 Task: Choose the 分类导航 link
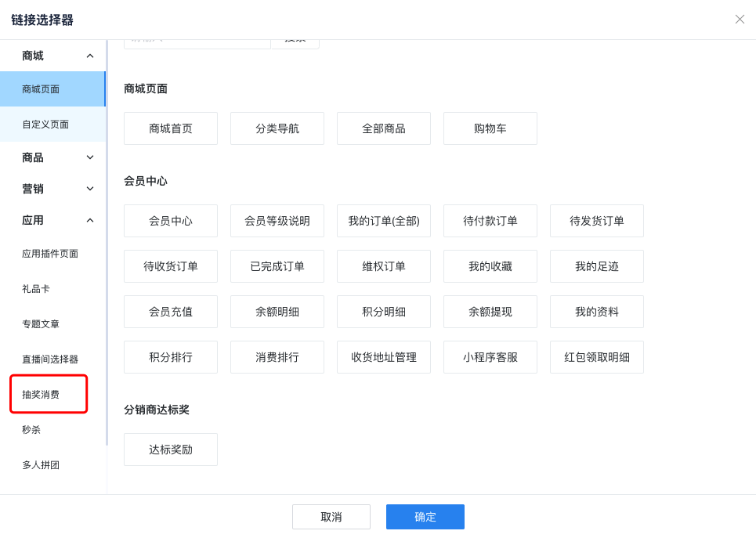click(277, 128)
